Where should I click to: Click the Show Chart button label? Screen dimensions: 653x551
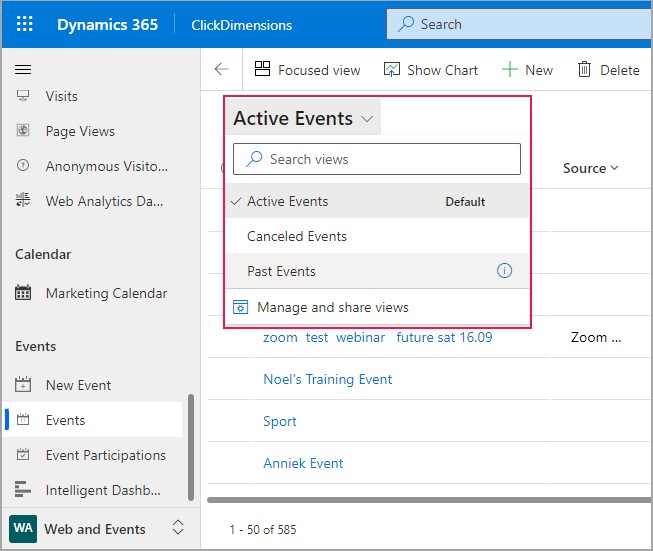click(442, 70)
